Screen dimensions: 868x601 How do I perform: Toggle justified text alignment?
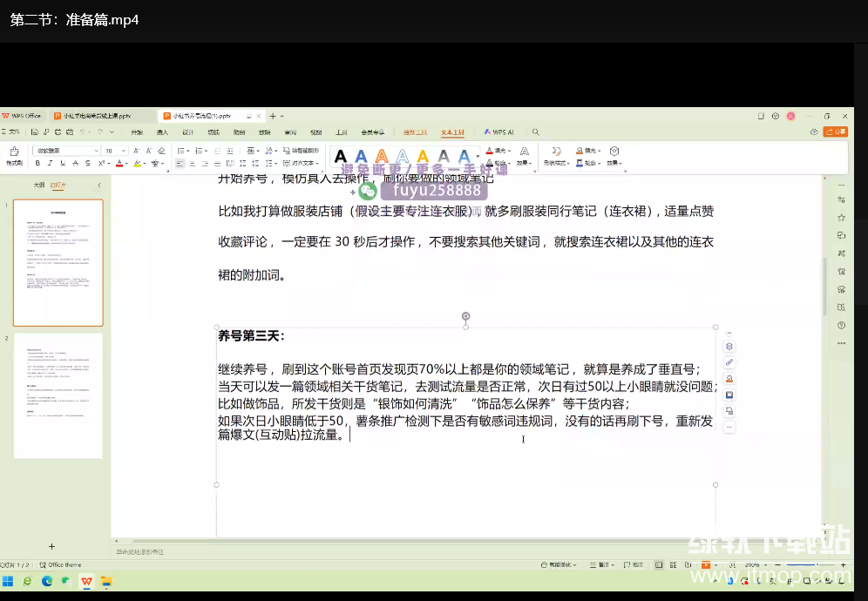tap(218, 164)
